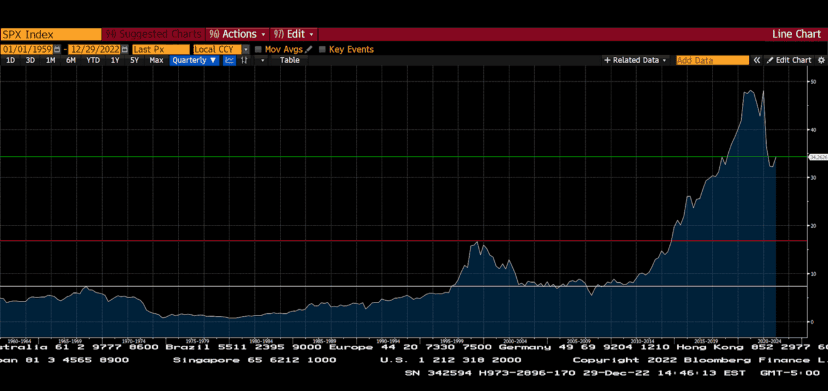Open the Quarterly periodicity dropdown
Image resolution: width=828 pixels, height=391 pixels.
pos(194,60)
